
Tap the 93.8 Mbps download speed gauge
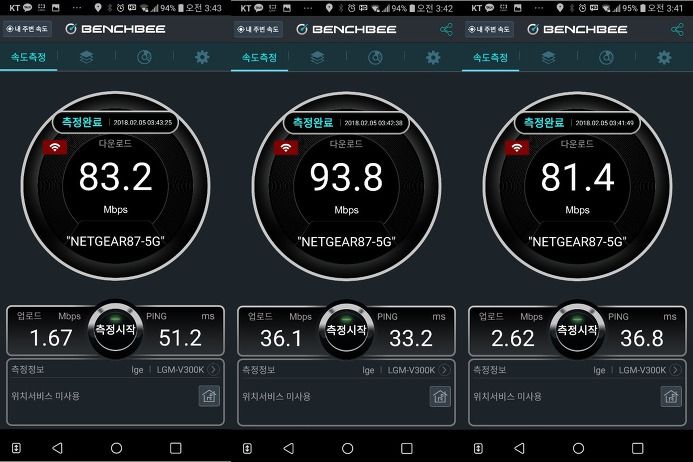point(346,186)
